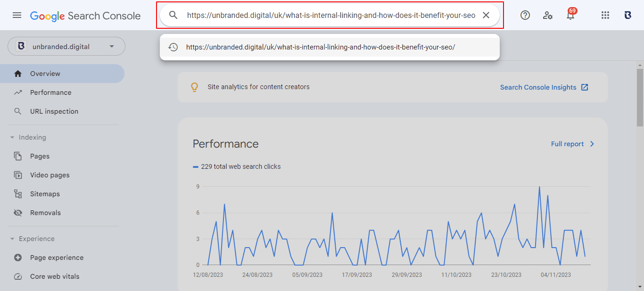Open the Core web vitals report
This screenshot has height=291, width=644.
pyautogui.click(x=62, y=276)
